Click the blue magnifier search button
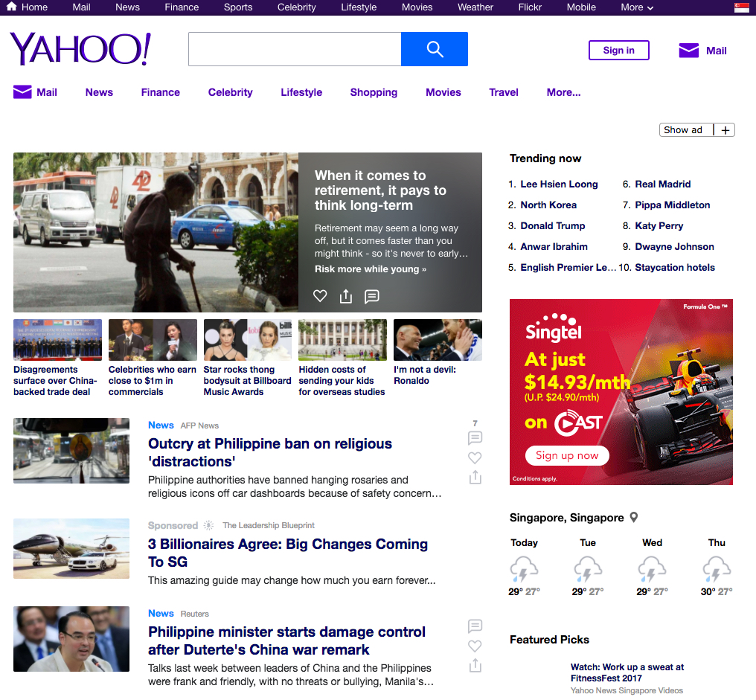Viewport: 756px width, 700px height. pos(435,49)
